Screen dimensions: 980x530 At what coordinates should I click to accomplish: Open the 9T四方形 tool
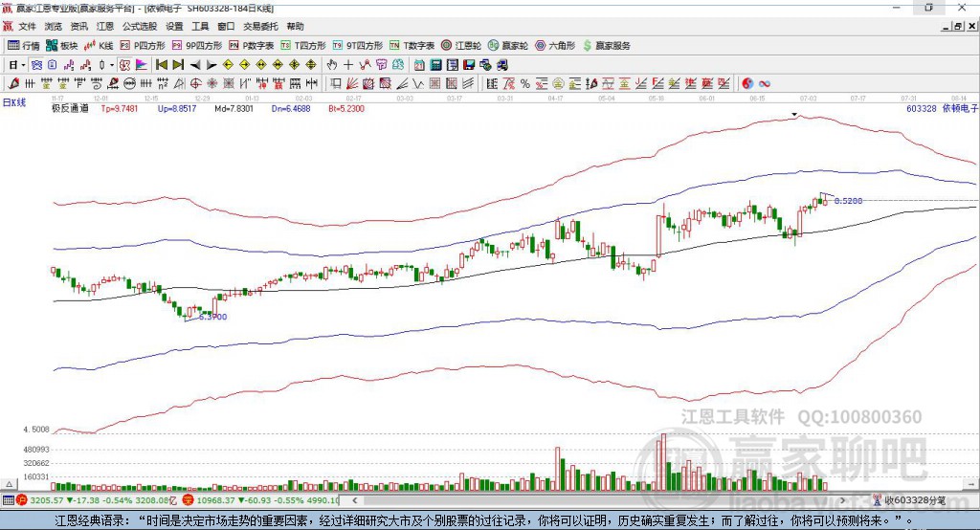pyautogui.click(x=358, y=46)
